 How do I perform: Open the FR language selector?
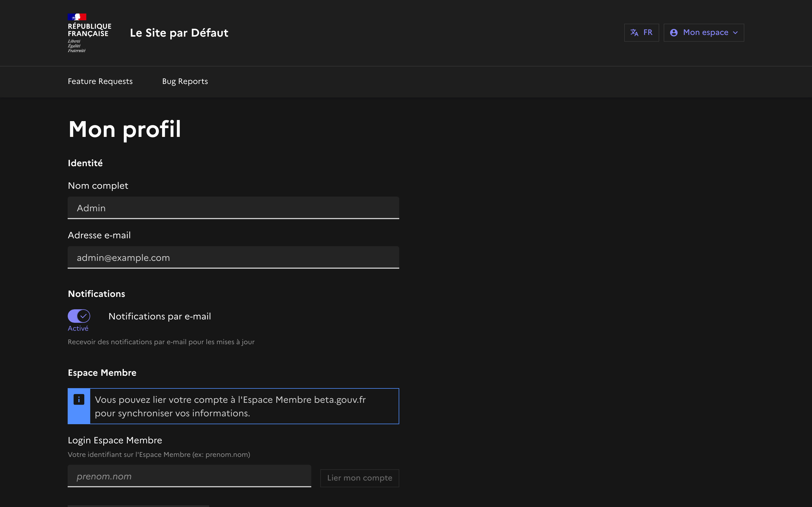coord(641,32)
